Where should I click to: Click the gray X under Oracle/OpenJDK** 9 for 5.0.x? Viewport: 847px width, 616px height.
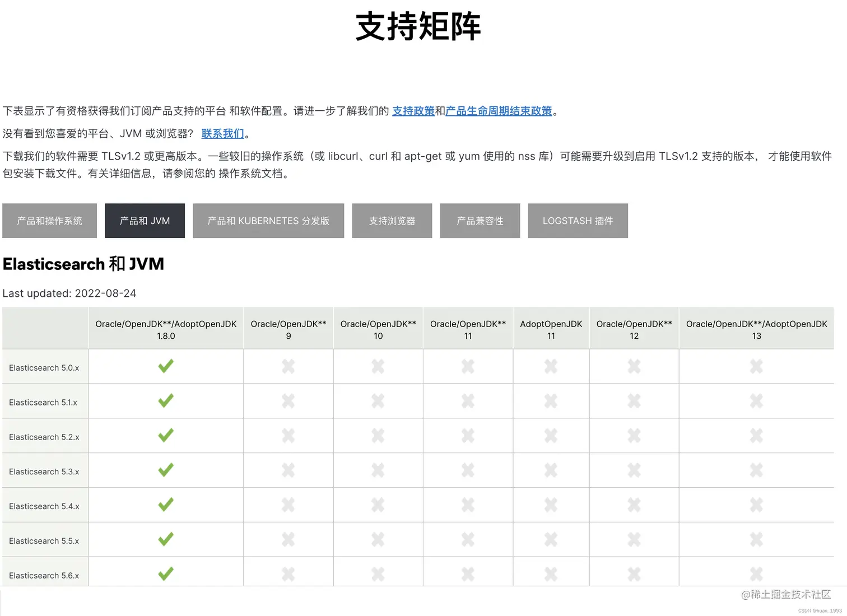pyautogui.click(x=288, y=366)
